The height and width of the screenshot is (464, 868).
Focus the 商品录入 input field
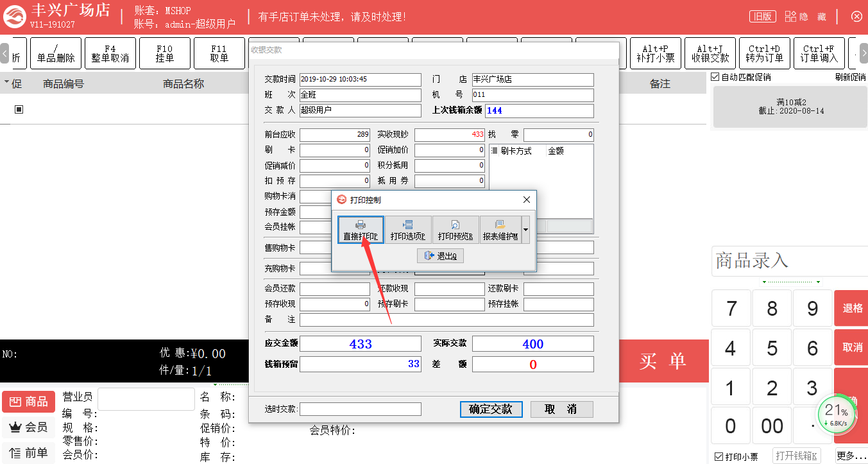[790, 261]
